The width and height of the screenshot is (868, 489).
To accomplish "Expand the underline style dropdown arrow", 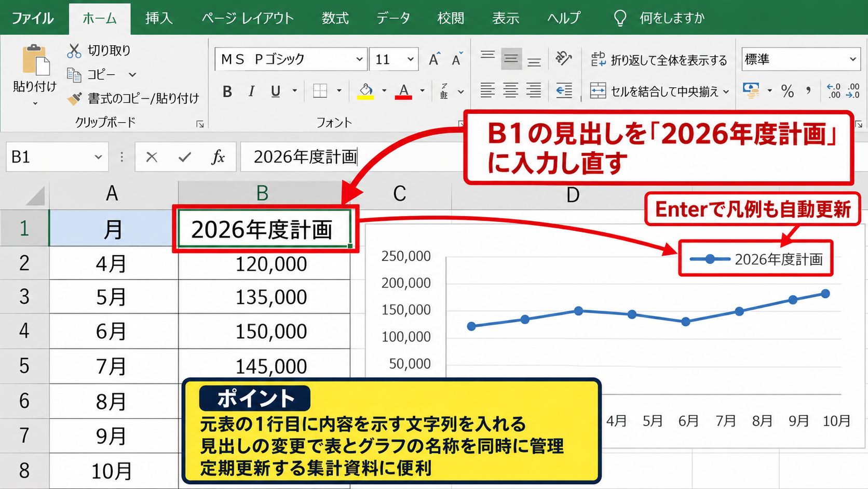I will click(x=295, y=91).
